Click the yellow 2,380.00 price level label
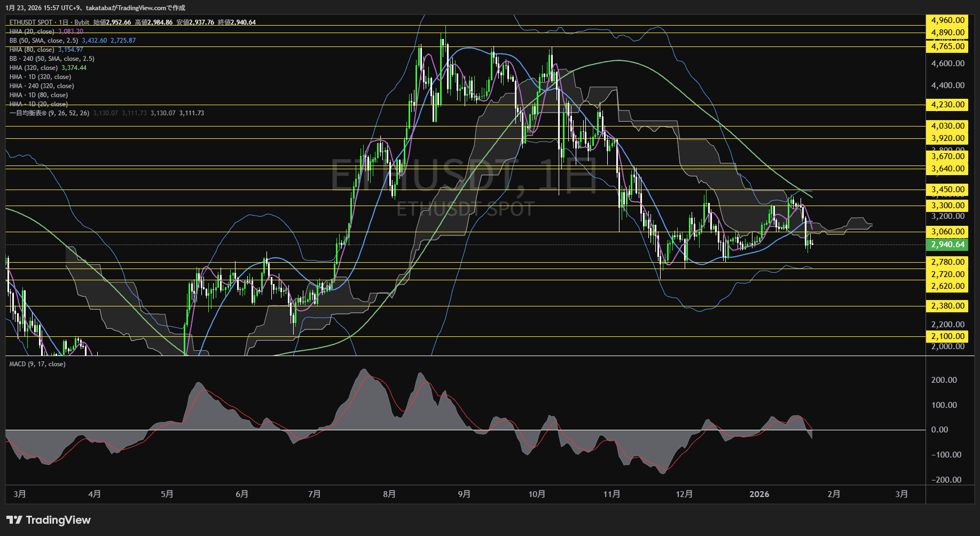The image size is (980, 536). pyautogui.click(x=947, y=306)
